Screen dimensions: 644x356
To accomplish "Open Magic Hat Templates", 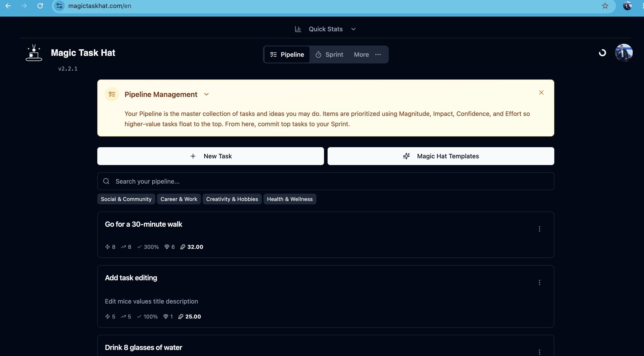I will pyautogui.click(x=441, y=156).
